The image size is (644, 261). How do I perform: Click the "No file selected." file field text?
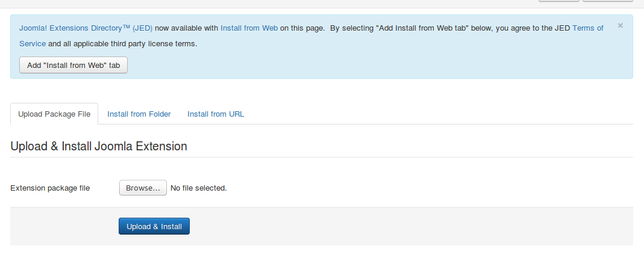pos(199,188)
